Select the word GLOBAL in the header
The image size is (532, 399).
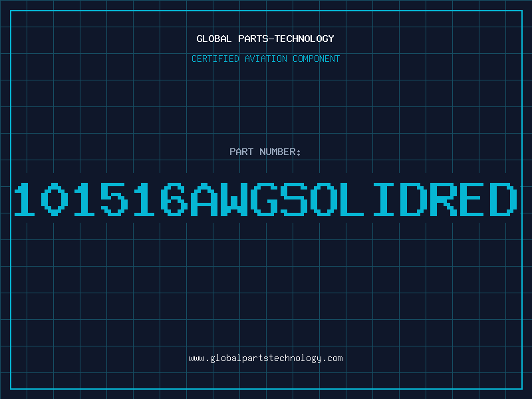pyautogui.click(x=214, y=39)
